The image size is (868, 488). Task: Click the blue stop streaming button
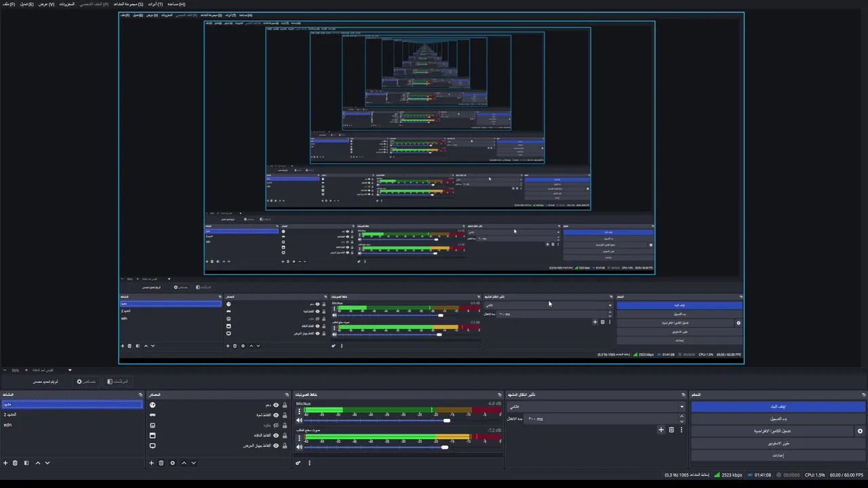pyautogui.click(x=778, y=407)
